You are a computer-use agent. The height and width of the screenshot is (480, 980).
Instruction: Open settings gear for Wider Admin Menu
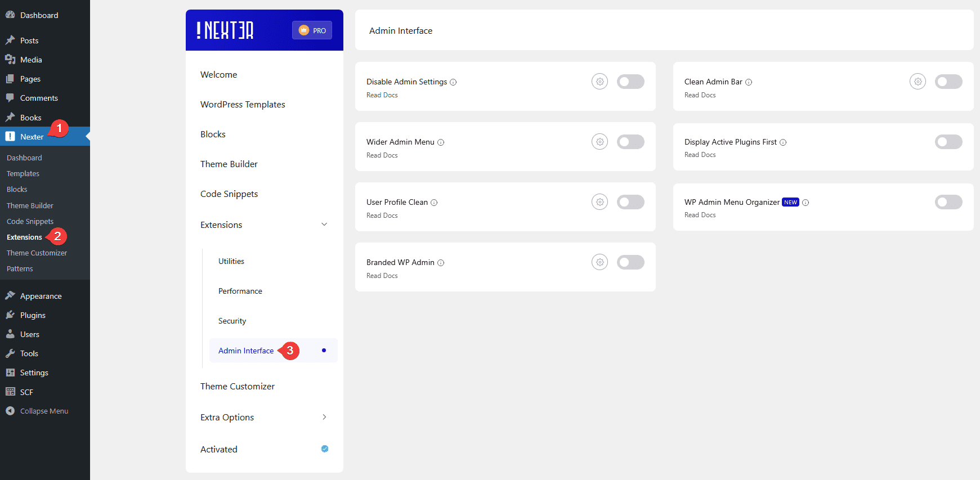600,142
